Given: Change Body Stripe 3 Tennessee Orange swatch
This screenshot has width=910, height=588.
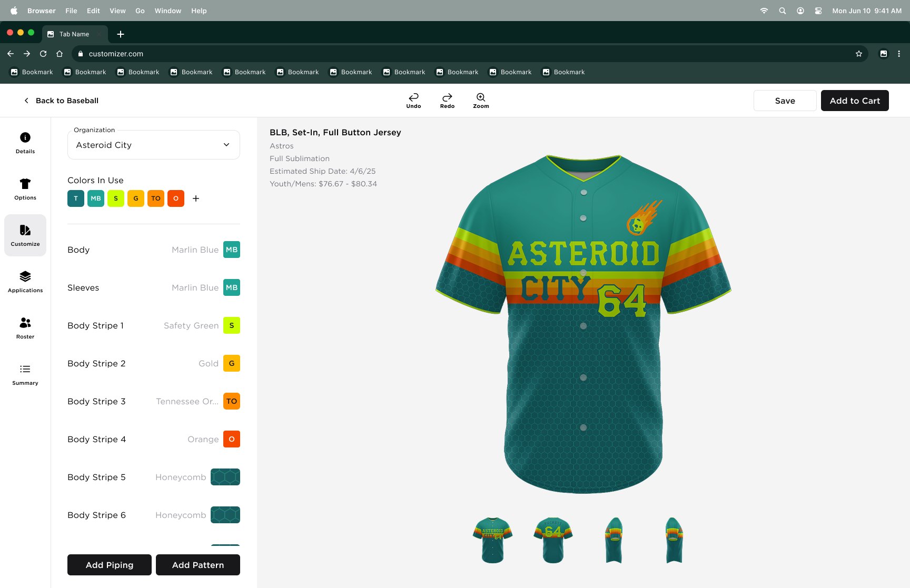Looking at the screenshot, I should (x=232, y=401).
